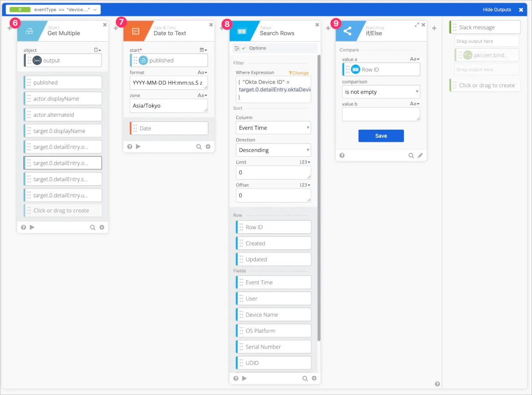Open the Get Multiple card settings gear
Screen dimensions: 532x395
(102, 227)
